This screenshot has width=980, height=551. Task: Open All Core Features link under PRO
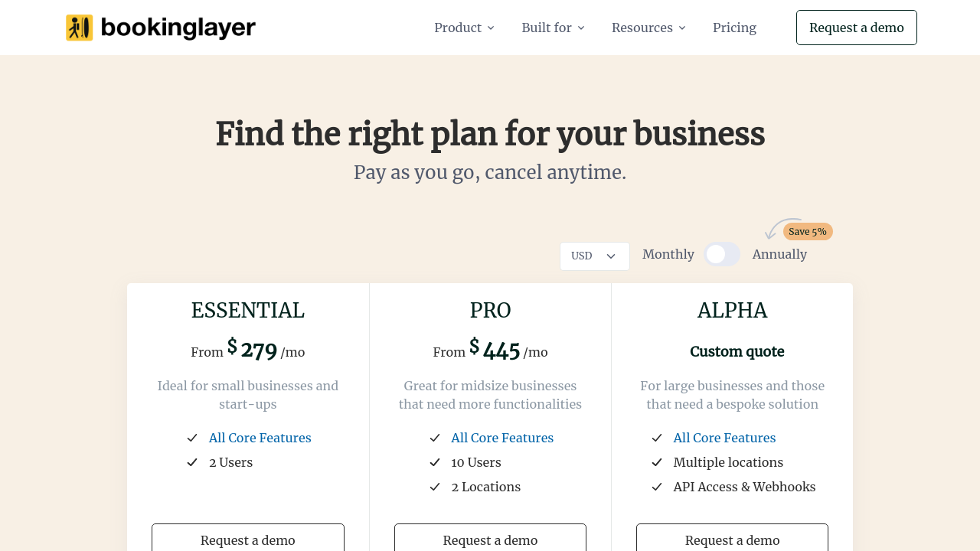[502, 438]
